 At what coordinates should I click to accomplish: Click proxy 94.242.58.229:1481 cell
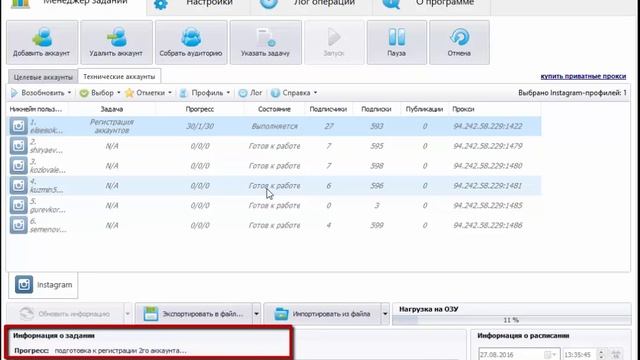(487, 185)
